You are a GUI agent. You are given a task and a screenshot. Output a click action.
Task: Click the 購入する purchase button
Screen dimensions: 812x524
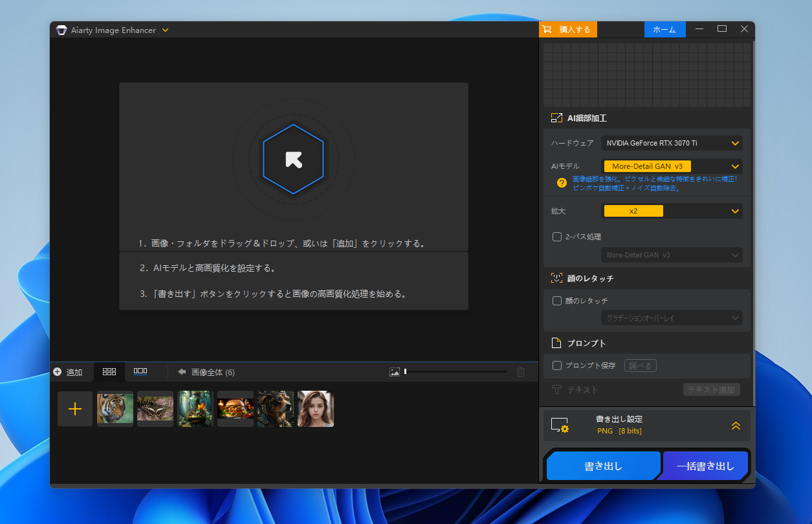(x=568, y=30)
